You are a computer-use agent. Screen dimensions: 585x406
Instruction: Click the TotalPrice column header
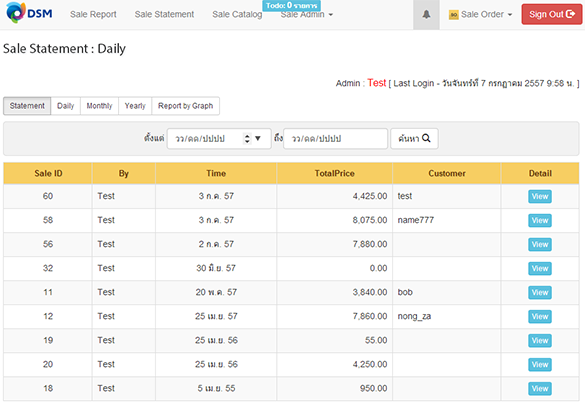(335, 174)
